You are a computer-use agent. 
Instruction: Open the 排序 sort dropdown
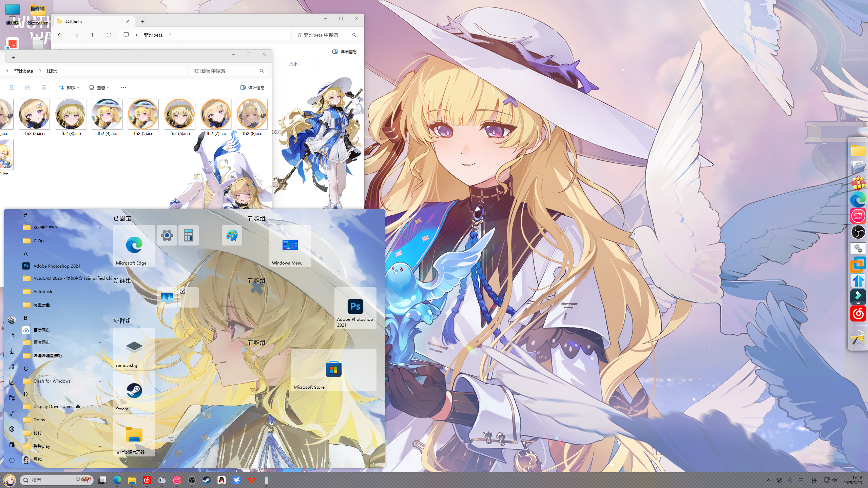point(69,87)
